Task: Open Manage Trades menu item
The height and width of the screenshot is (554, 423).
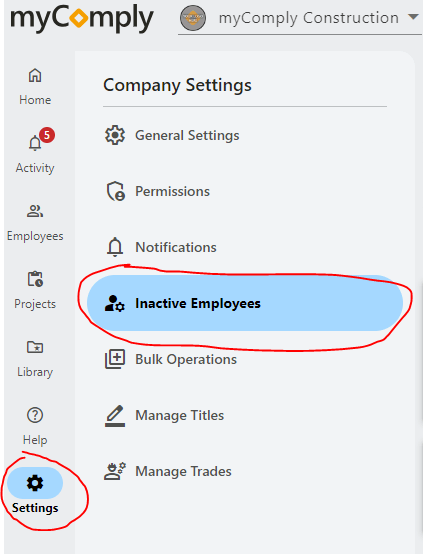Action: [x=245, y=471]
